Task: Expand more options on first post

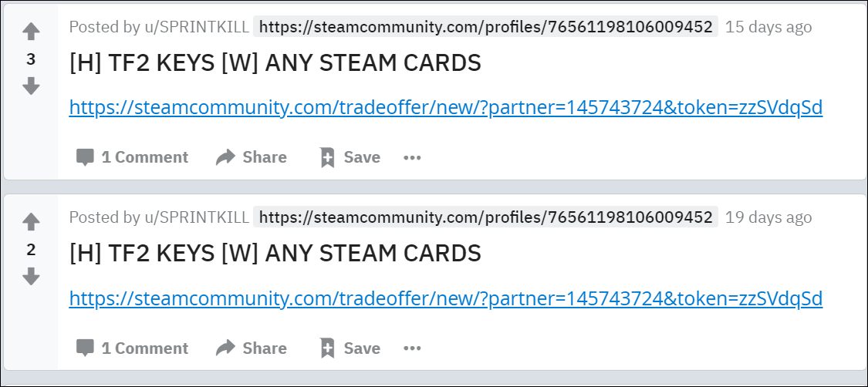Action: tap(413, 157)
